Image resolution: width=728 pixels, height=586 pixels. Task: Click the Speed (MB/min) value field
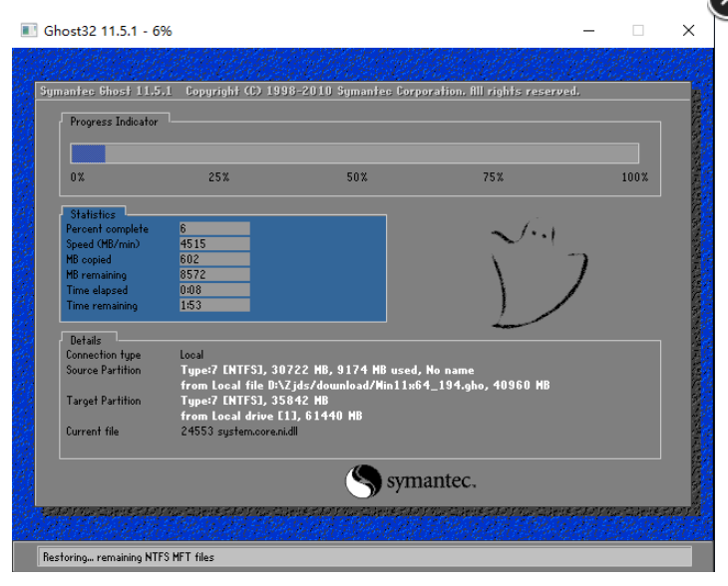click(x=213, y=244)
